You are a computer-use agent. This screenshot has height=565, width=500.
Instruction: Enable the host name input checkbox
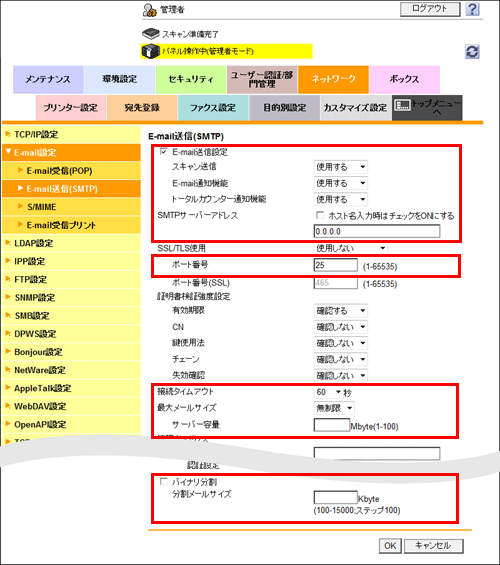[319, 215]
